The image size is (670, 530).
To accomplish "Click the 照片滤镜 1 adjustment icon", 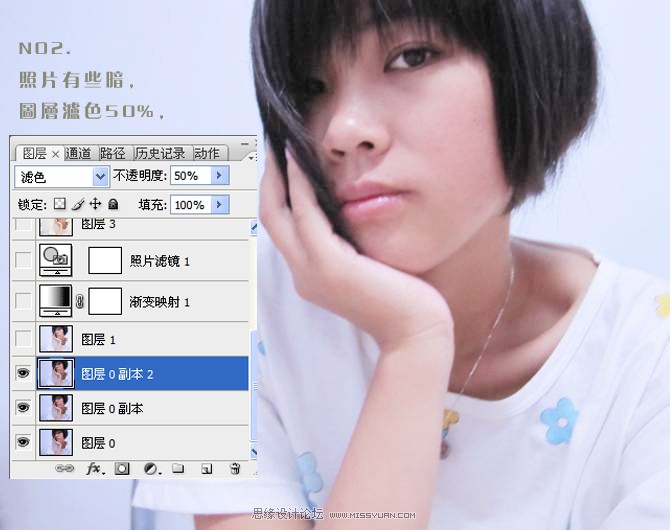I will pyautogui.click(x=56, y=260).
